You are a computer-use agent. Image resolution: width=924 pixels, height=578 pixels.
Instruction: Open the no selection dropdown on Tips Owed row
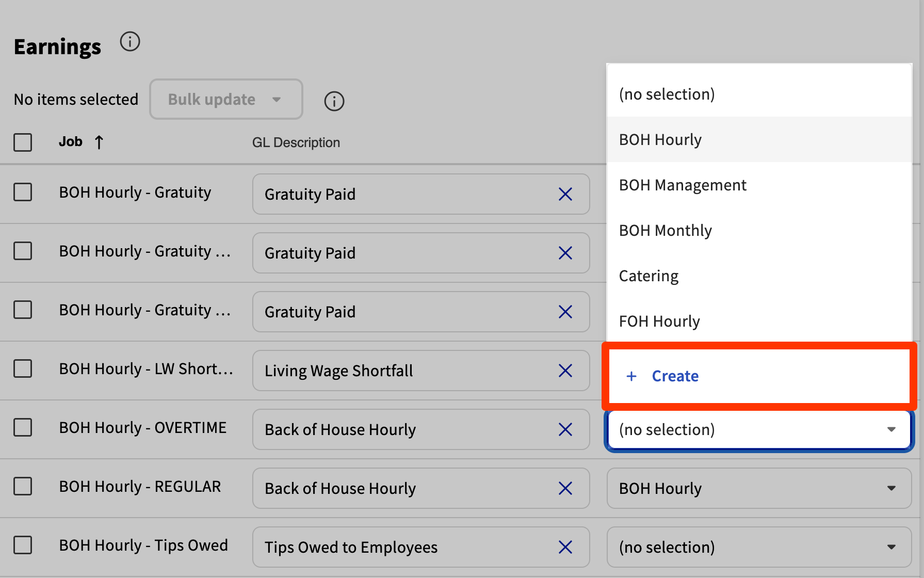pyautogui.click(x=758, y=547)
